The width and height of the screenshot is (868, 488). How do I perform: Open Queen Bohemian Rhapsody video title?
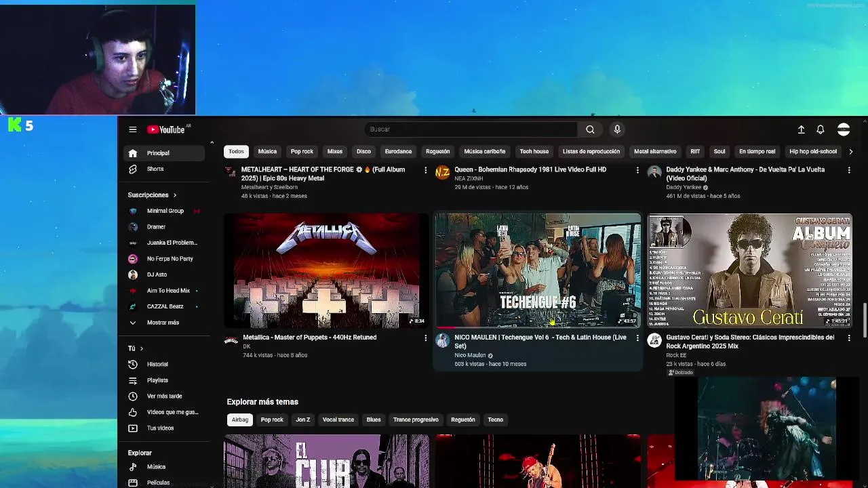(x=530, y=169)
